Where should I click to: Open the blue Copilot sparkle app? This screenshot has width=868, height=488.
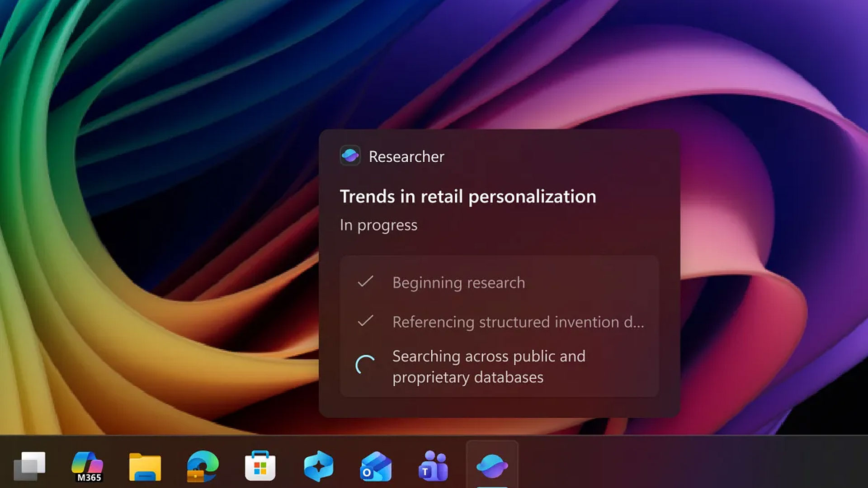click(318, 466)
